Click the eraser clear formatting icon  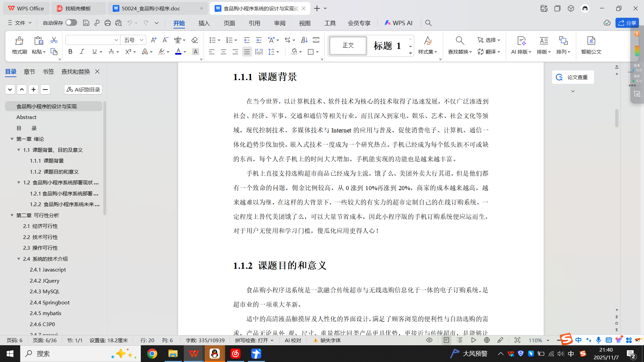coord(195,40)
